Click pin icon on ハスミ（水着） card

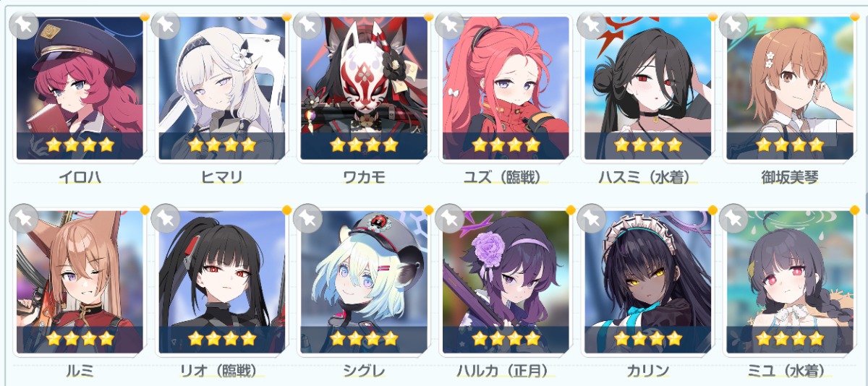coord(592,25)
